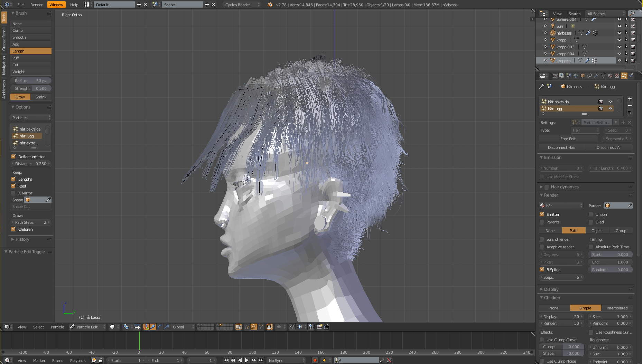Hide hår lugg particle system in viewport
Viewport: 643px width, 364px height.
click(610, 108)
